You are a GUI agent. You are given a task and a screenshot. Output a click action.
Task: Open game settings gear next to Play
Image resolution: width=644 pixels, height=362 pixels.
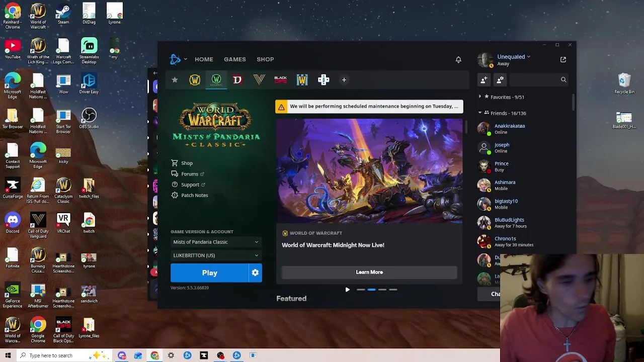(256, 273)
